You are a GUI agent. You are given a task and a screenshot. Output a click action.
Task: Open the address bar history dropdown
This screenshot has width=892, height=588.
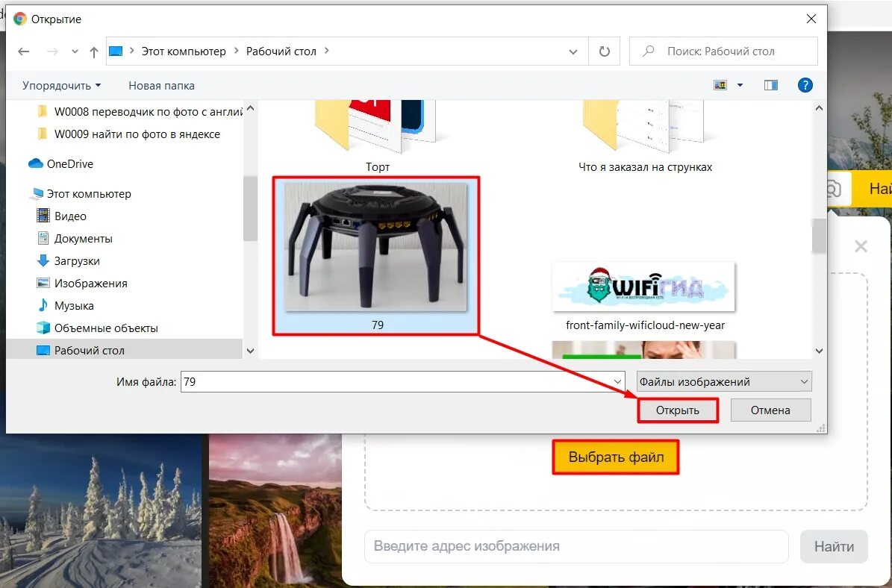[573, 51]
